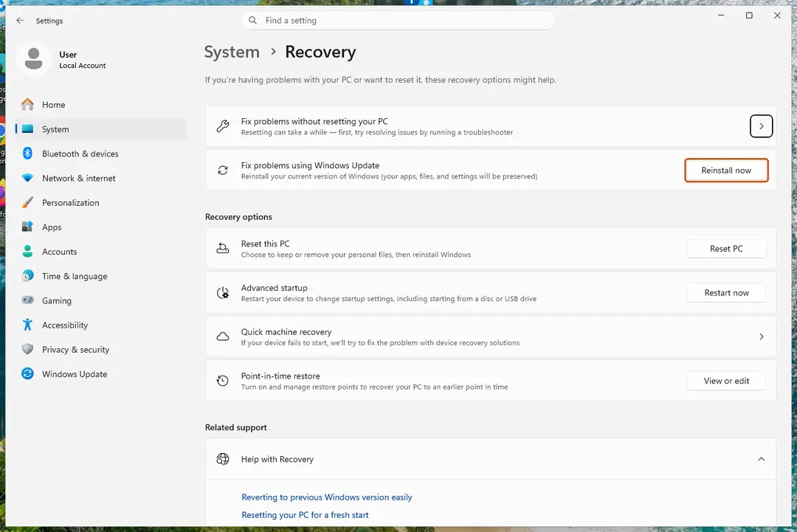The height and width of the screenshot is (532, 797).
Task: Click the user avatar picture
Action: click(33, 59)
